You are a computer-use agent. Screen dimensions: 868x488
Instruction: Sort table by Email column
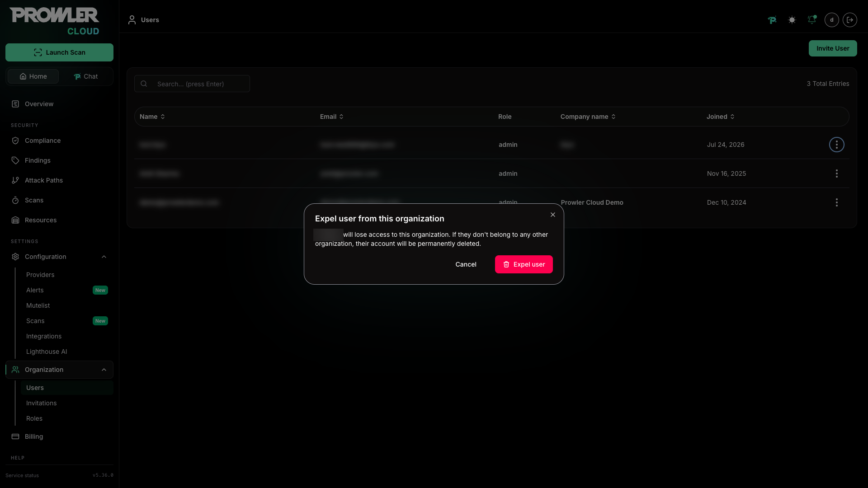[x=332, y=117]
